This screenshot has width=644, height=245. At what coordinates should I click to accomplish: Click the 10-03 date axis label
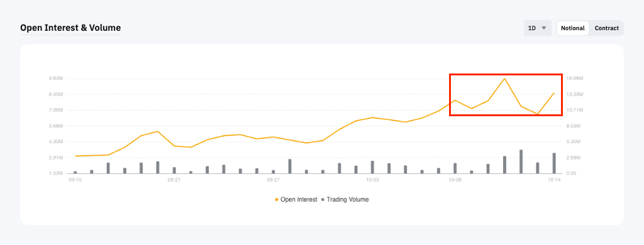tap(372, 180)
